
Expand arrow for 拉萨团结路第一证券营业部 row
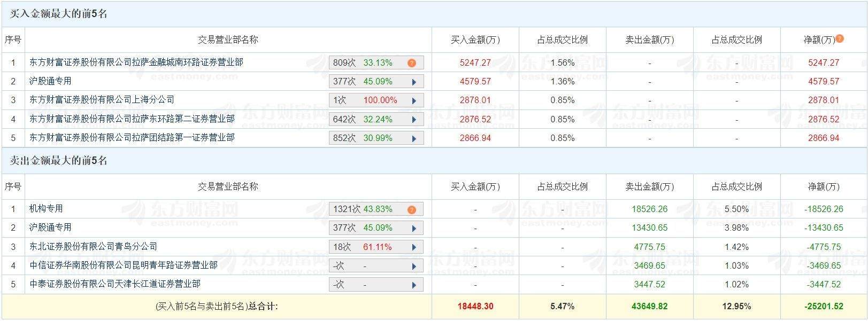(x=414, y=138)
